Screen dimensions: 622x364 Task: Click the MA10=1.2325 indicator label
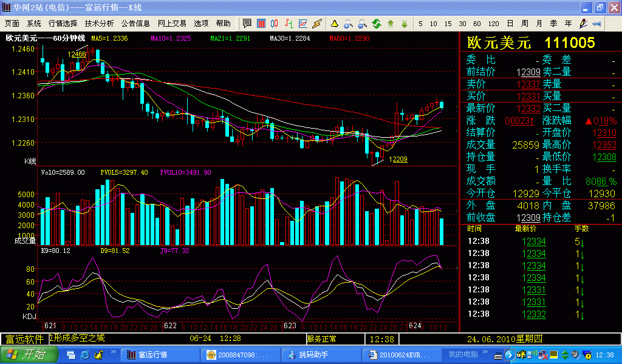coord(171,38)
